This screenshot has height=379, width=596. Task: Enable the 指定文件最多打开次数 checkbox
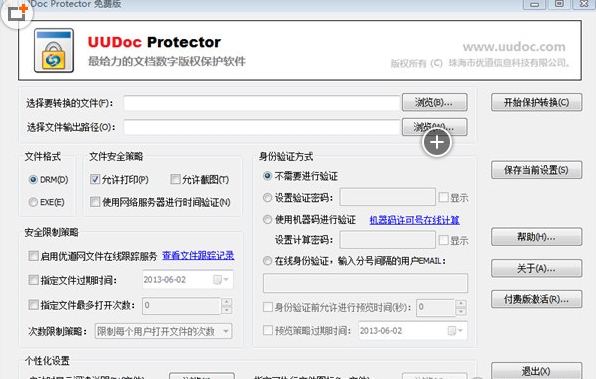point(33,304)
